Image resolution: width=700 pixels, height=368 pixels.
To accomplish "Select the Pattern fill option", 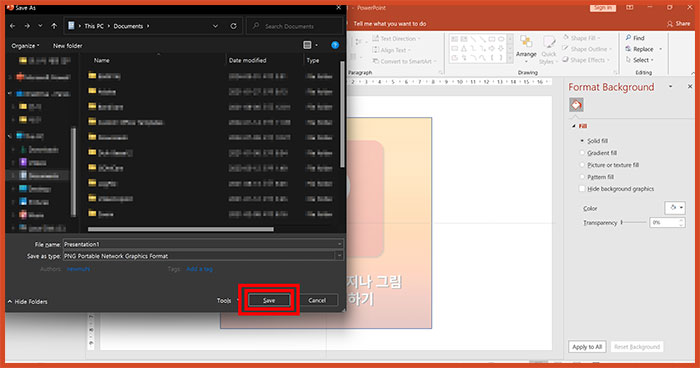I will 596,177.
